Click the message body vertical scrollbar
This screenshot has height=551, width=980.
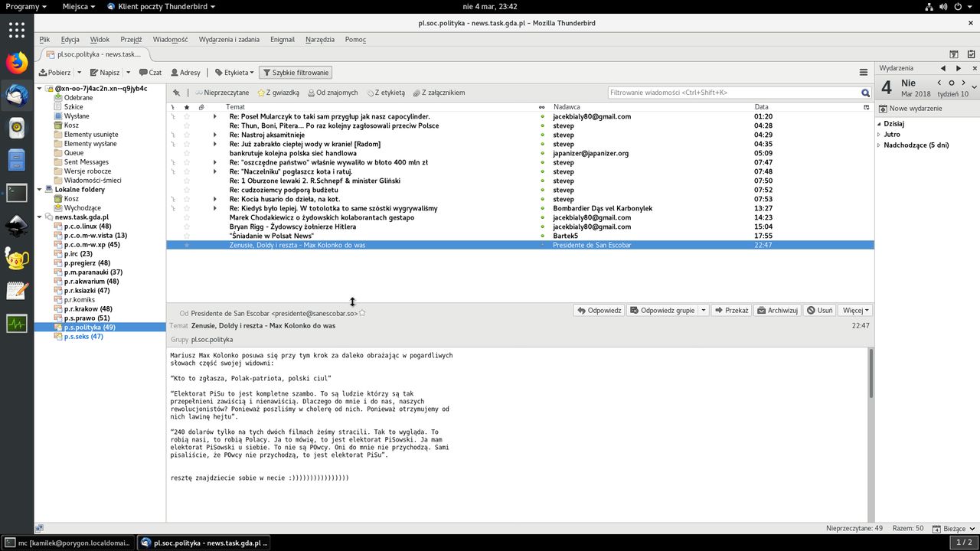[871, 375]
